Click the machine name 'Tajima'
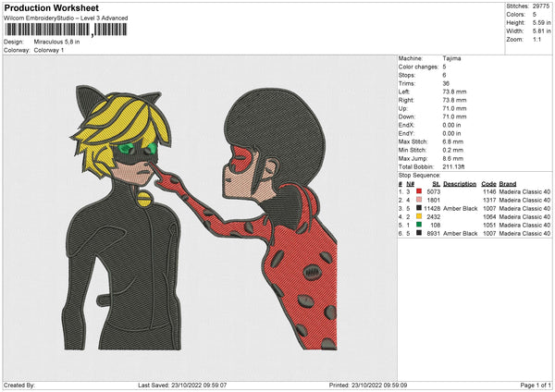This screenshot has height=392, width=555. click(451, 58)
